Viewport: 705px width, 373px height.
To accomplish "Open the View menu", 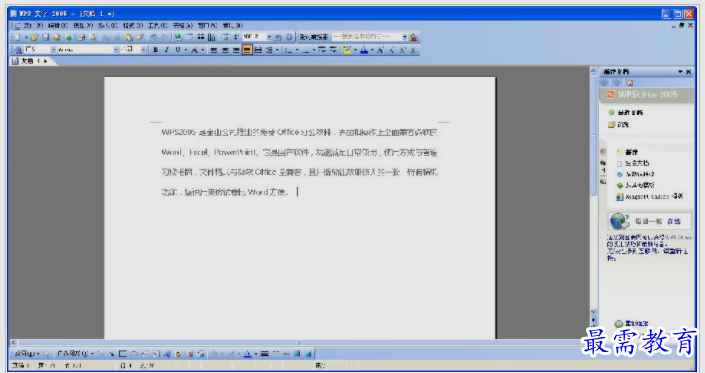I will tap(83, 26).
